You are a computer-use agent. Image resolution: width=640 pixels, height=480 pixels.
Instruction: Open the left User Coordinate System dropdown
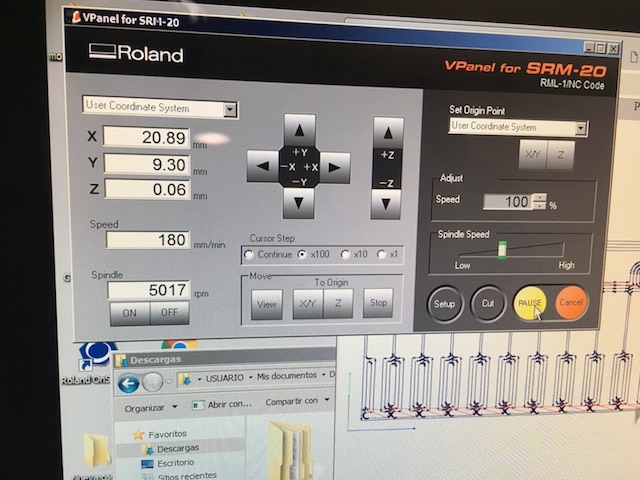[x=230, y=109]
